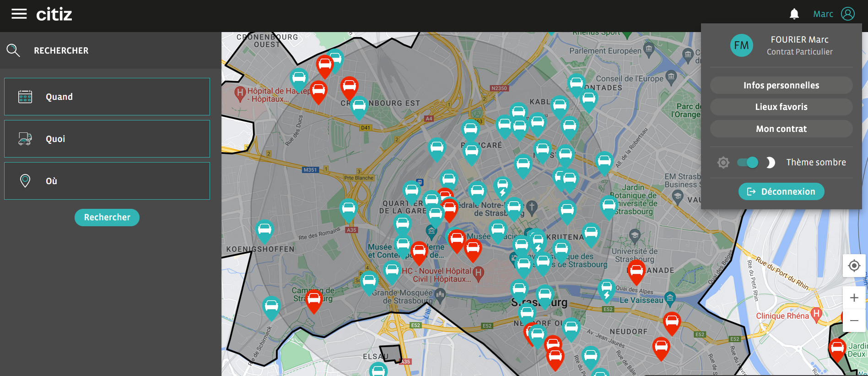The height and width of the screenshot is (376, 868).
Task: Select the teal car marker above Koenigshoffen
Action: coord(264,230)
